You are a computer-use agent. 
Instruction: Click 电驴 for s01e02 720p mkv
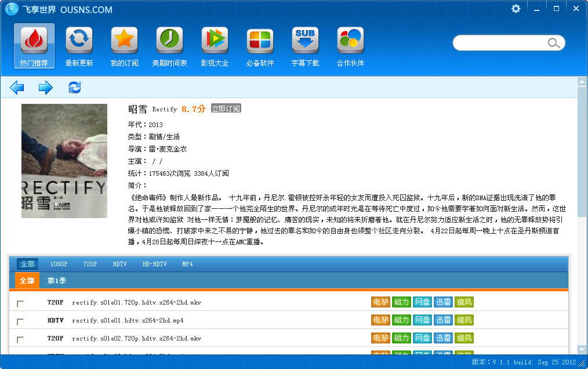point(380,338)
